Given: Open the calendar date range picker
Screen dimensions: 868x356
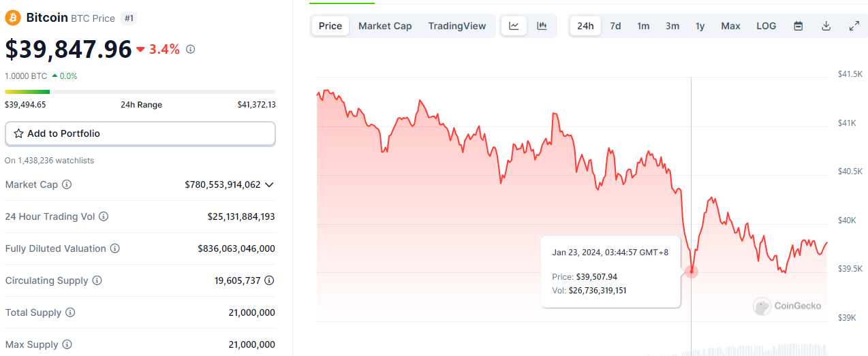Looking at the screenshot, I should click(x=799, y=26).
